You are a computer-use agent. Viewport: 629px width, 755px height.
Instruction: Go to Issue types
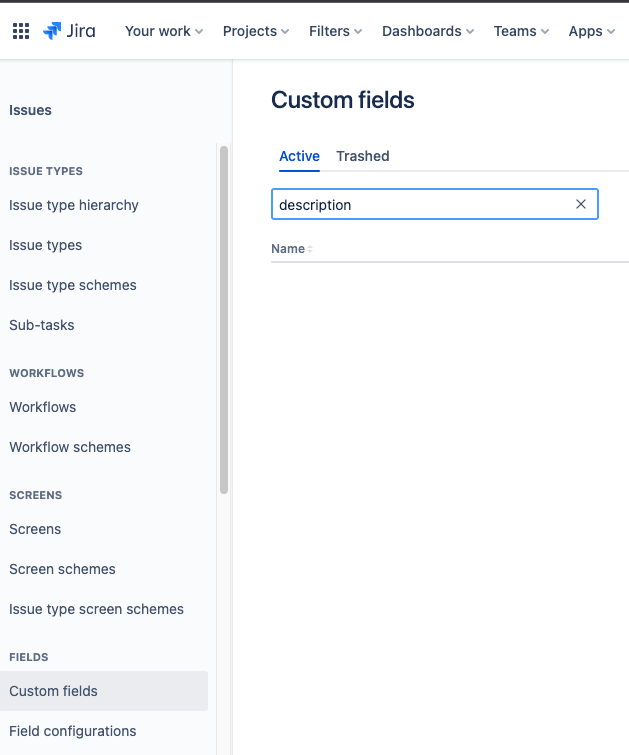click(45, 245)
